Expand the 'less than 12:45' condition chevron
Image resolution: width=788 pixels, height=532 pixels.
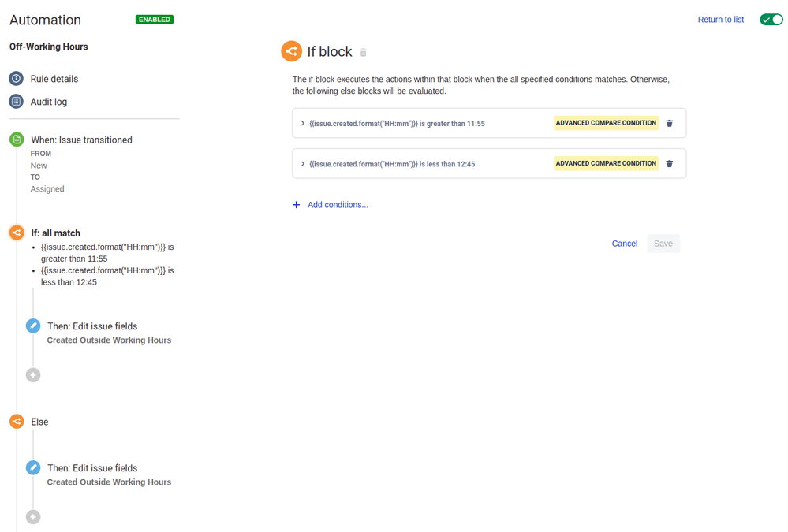302,163
